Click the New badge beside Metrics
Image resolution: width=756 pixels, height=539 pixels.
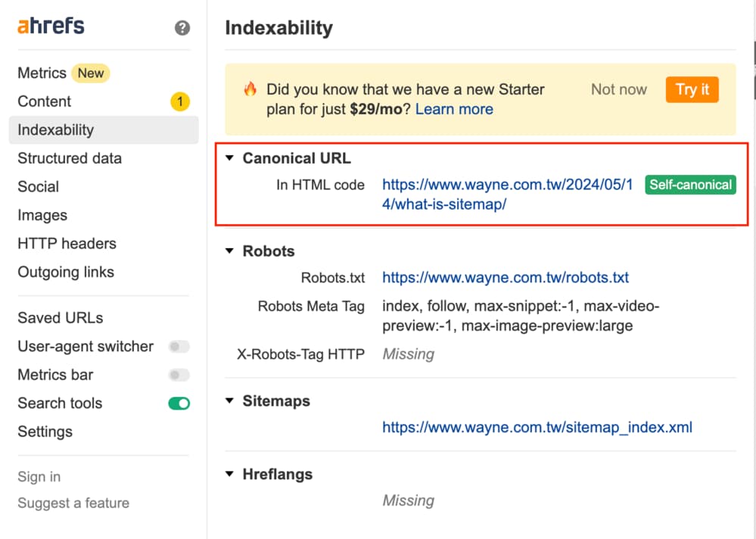click(x=91, y=73)
